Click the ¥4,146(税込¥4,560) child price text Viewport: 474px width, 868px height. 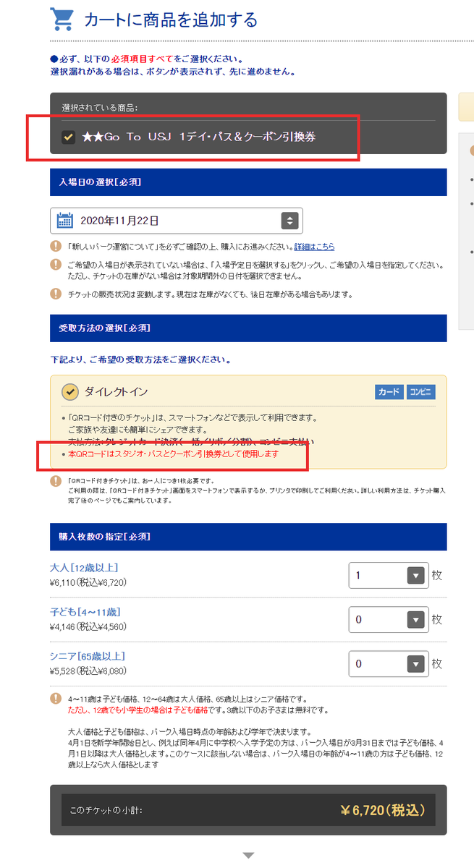click(x=88, y=626)
